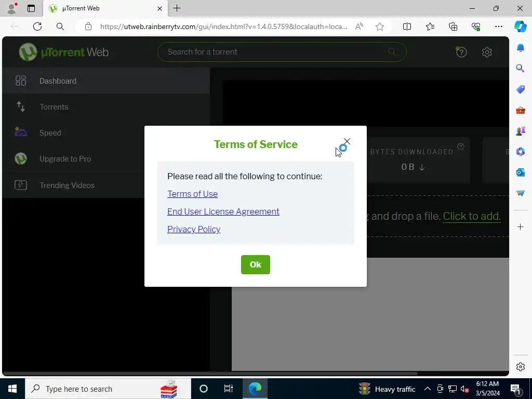
Task: Activate Read aloud icon in address bar
Action: [359, 26]
